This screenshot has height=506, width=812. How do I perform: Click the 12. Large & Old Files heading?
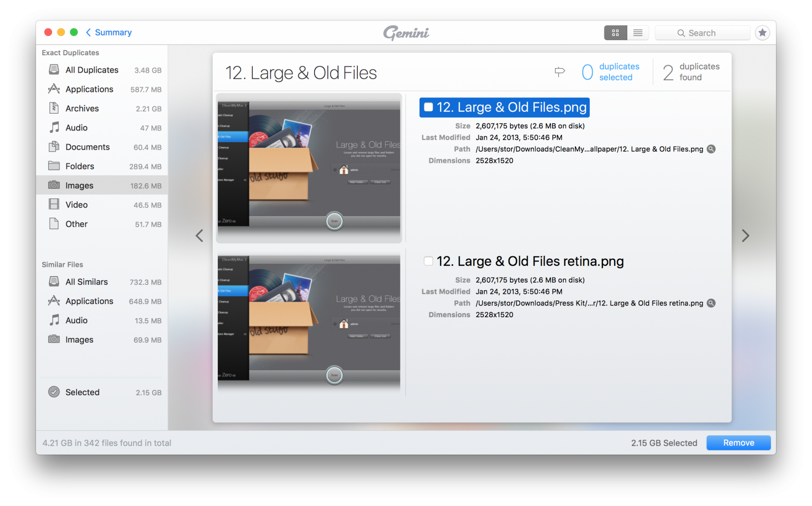pyautogui.click(x=301, y=73)
